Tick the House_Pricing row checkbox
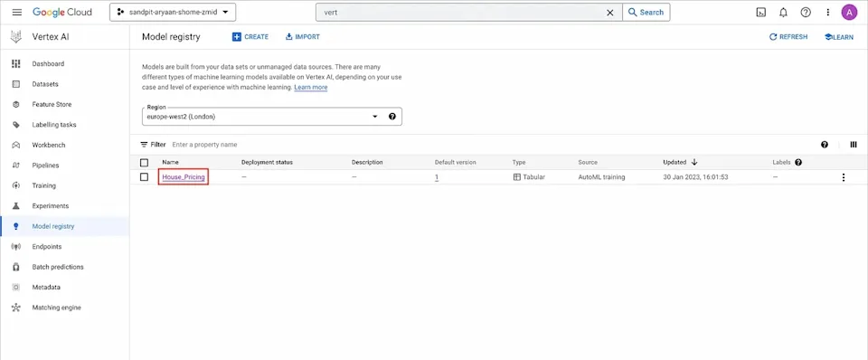868x360 pixels. (x=145, y=177)
